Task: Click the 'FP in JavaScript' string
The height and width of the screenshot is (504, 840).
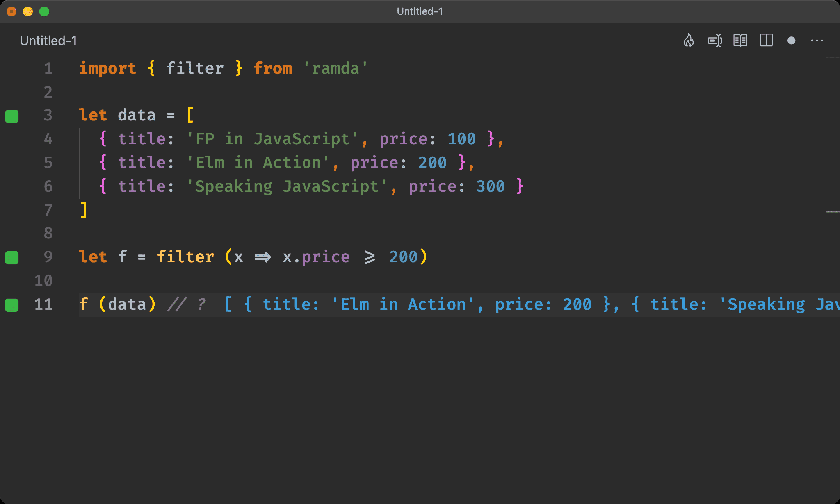Action: [272, 139]
